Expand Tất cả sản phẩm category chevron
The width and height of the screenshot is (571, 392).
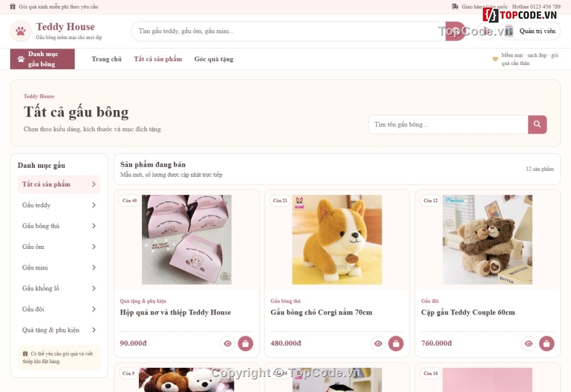[x=94, y=185]
